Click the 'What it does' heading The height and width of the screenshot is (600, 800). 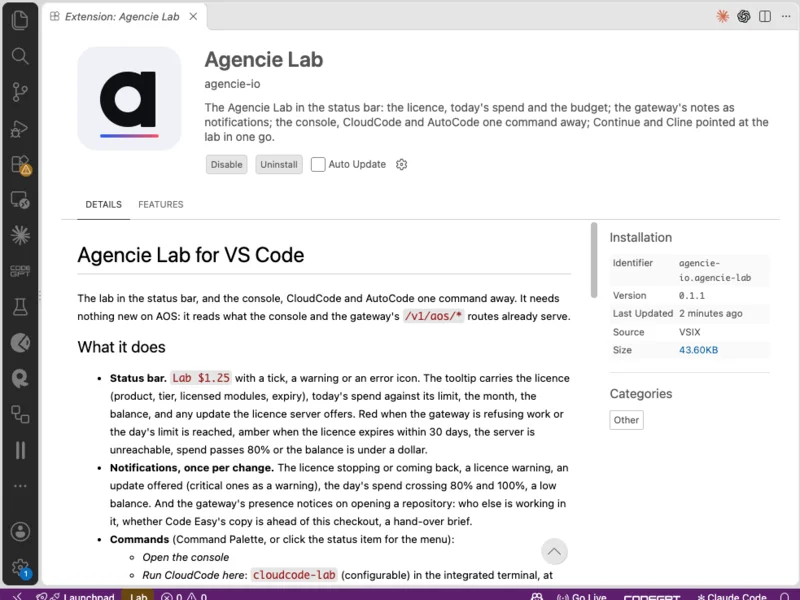coord(121,347)
